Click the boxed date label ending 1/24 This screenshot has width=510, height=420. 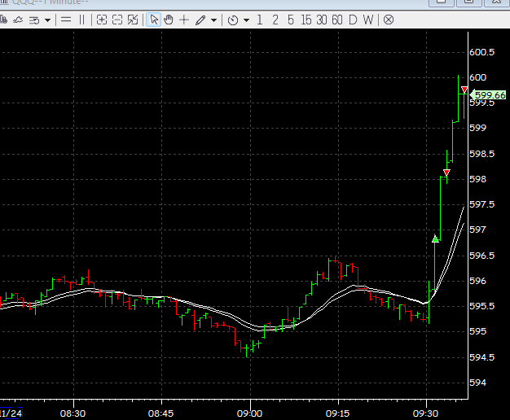tap(11, 413)
